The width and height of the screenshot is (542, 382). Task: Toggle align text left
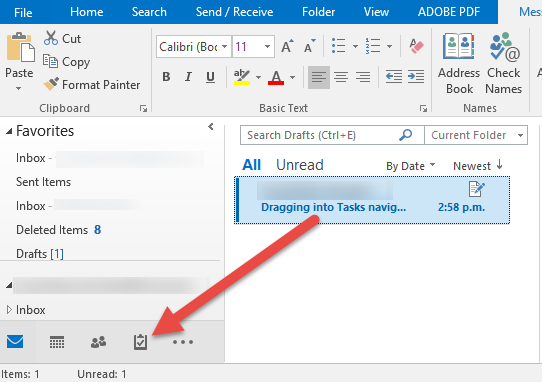point(319,77)
